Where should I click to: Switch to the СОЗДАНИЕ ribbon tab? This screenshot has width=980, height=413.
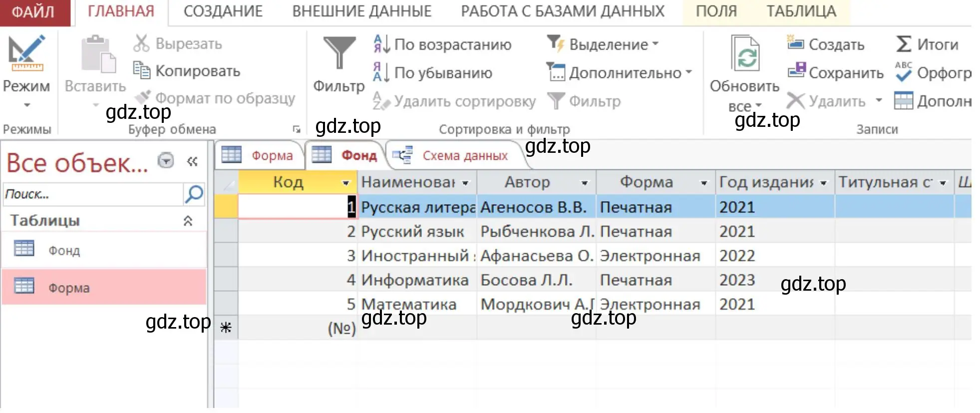pos(223,11)
